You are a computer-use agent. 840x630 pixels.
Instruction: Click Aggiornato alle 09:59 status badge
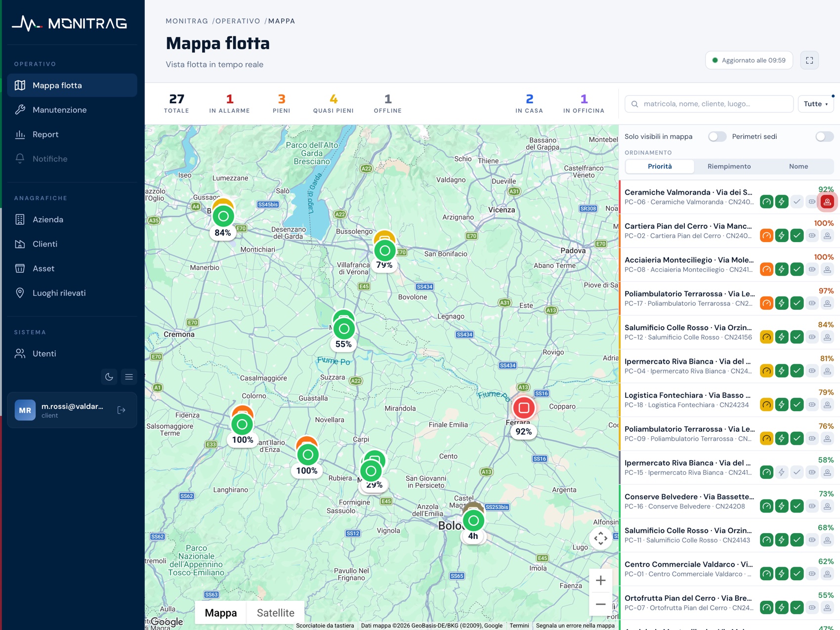[749, 60]
